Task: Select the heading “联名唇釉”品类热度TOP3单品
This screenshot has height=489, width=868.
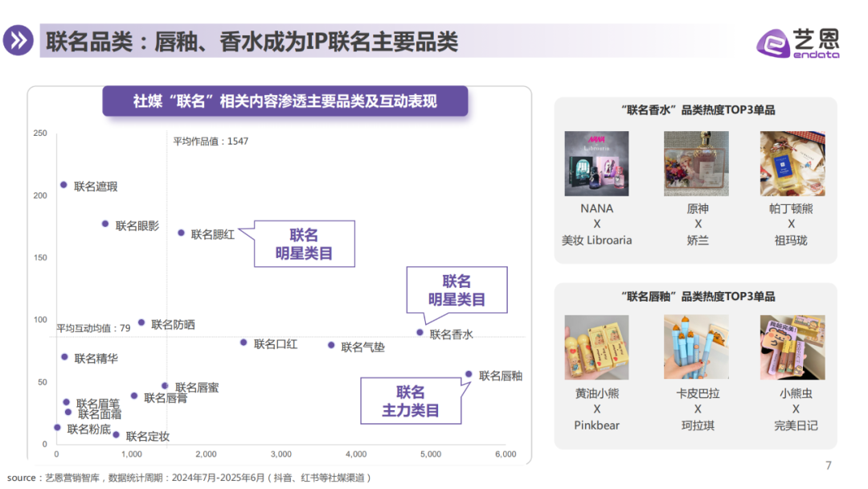Action: [x=698, y=296]
